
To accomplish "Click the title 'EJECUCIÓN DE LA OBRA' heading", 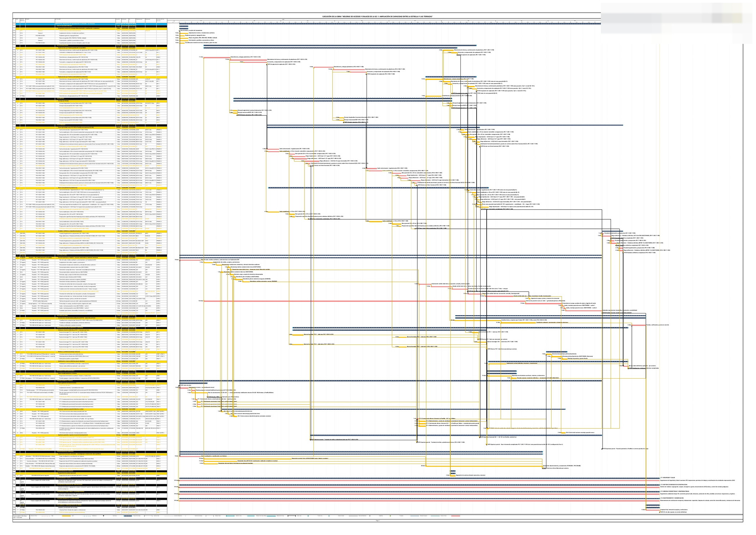I will 377,17.
